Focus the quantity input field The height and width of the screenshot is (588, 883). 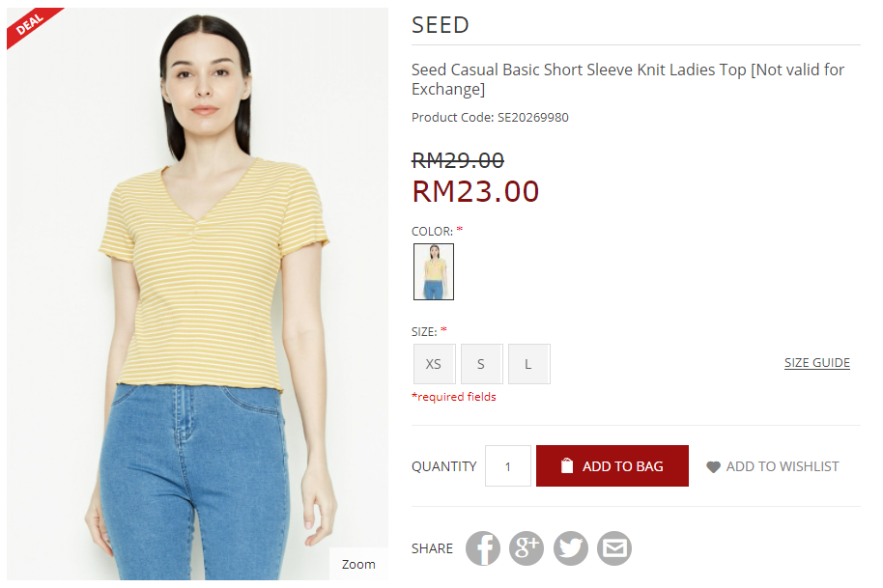click(508, 466)
